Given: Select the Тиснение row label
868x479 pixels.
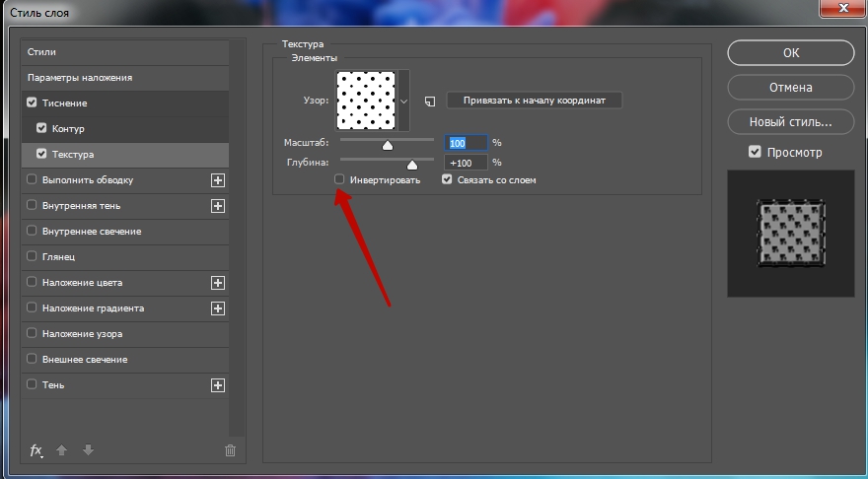Looking at the screenshot, I should [x=65, y=103].
